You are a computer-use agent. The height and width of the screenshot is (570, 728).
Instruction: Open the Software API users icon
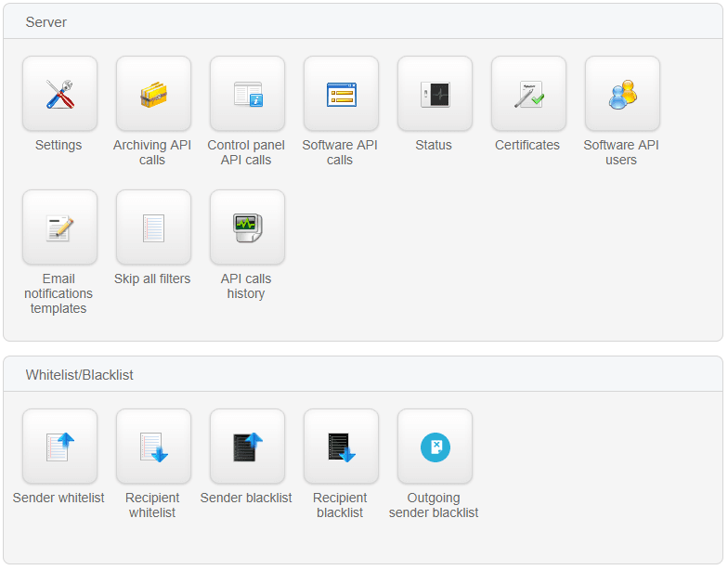point(622,94)
